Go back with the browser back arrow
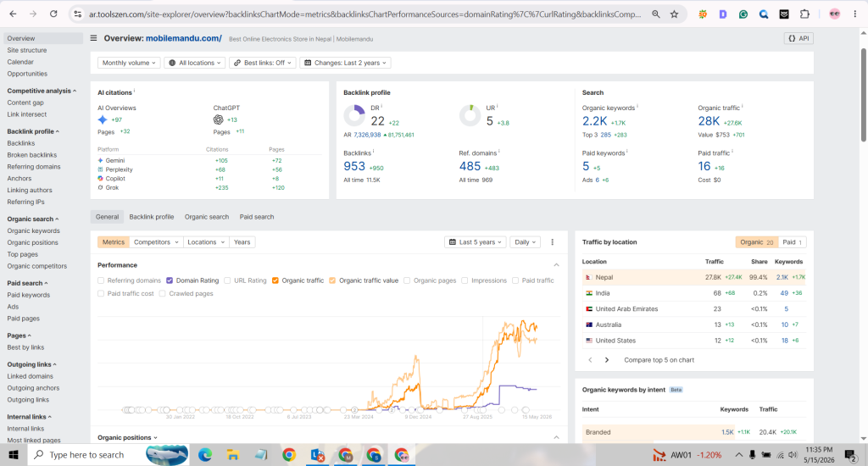The height and width of the screenshot is (466, 868). pyautogui.click(x=14, y=14)
